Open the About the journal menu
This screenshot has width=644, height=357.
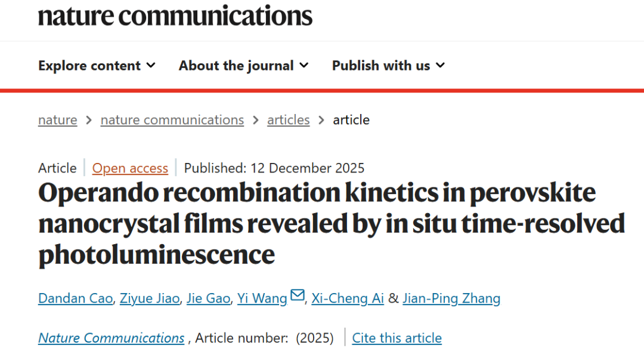[236, 66]
